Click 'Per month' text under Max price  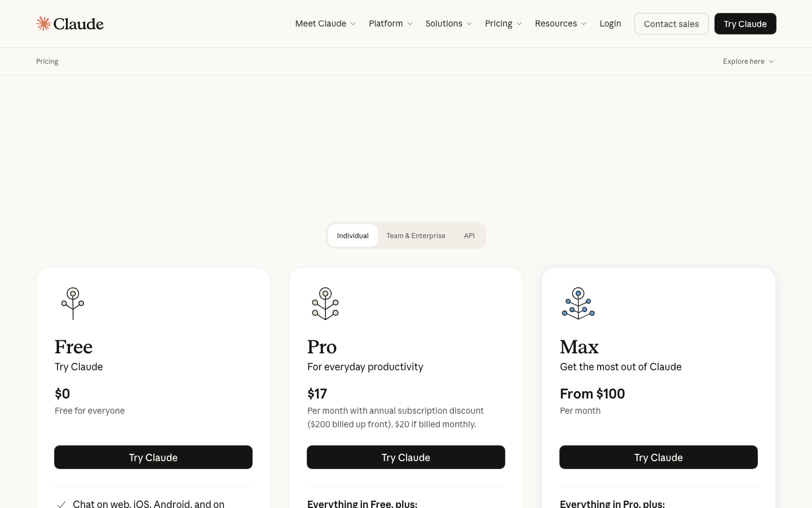pos(580,411)
